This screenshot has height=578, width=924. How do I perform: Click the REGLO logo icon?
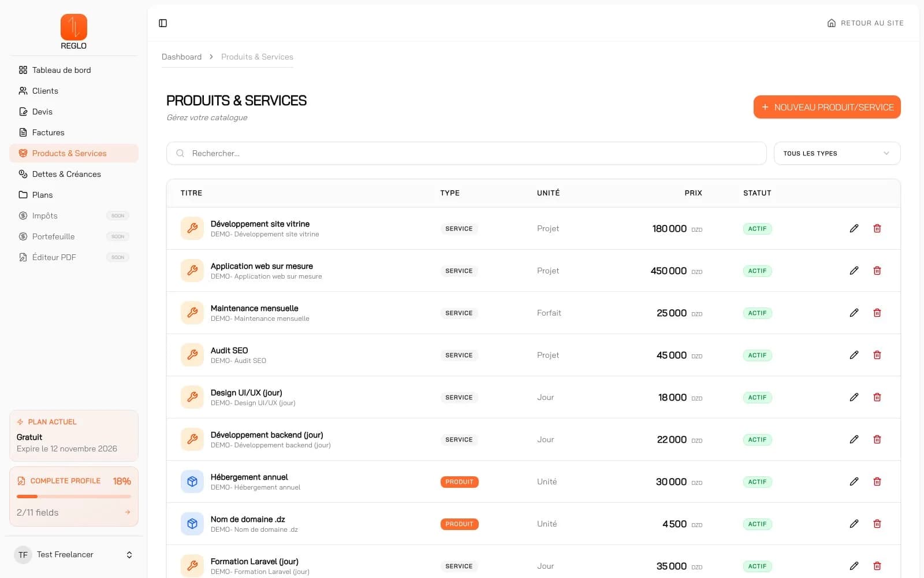[x=74, y=27]
